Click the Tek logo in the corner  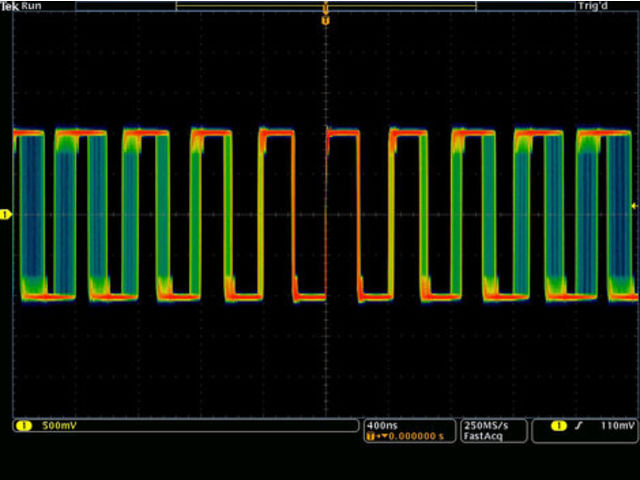(x=10, y=6)
